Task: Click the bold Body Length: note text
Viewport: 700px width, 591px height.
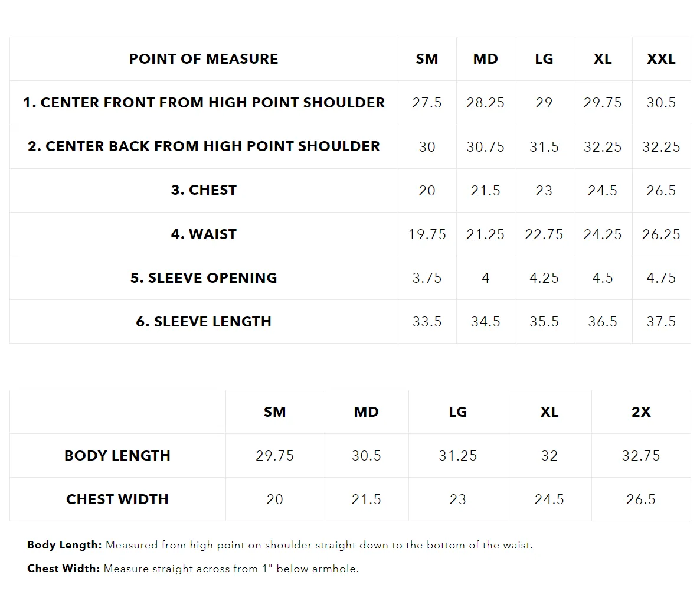Action: [x=65, y=545]
